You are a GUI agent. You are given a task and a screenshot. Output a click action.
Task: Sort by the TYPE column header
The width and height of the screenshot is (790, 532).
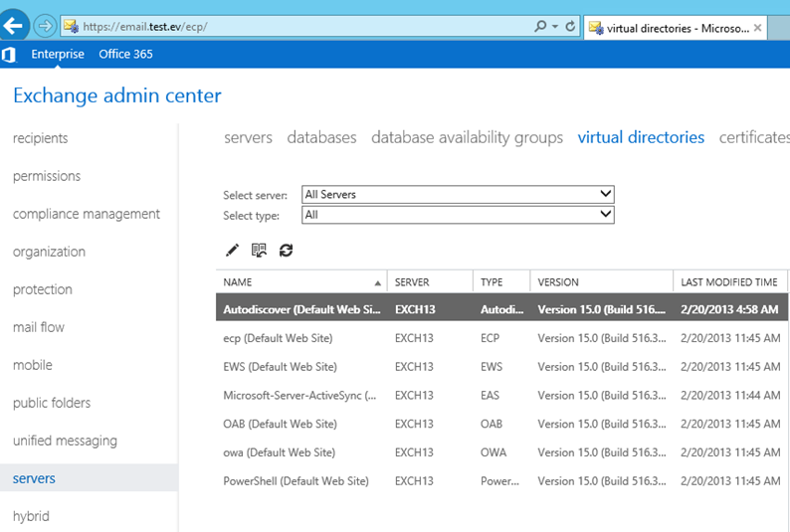[x=501, y=282]
